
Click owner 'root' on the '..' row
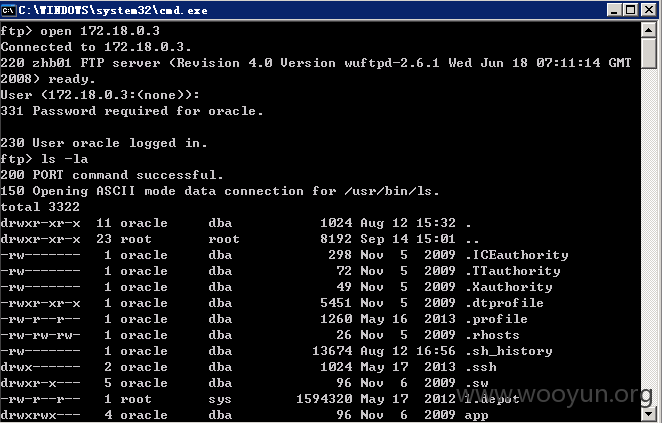(x=136, y=239)
